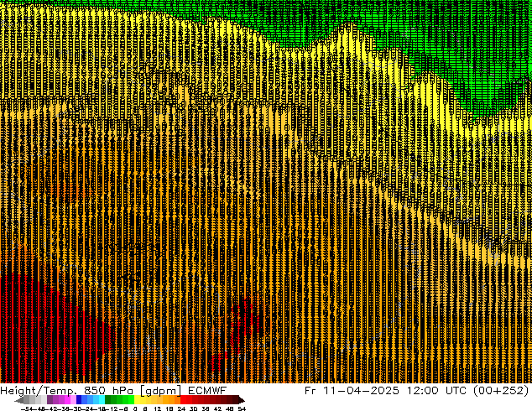Click the '12' label on the legend

click(x=158, y=408)
